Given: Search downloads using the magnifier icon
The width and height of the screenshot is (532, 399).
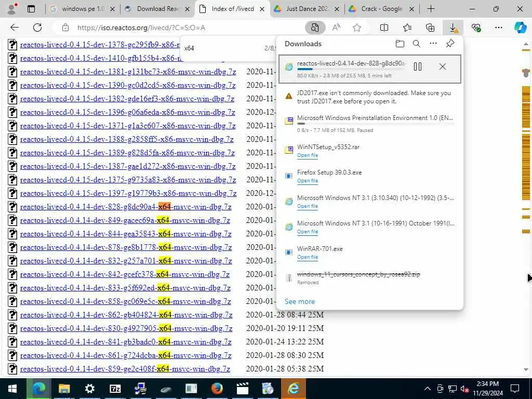Looking at the screenshot, I should click(x=417, y=44).
